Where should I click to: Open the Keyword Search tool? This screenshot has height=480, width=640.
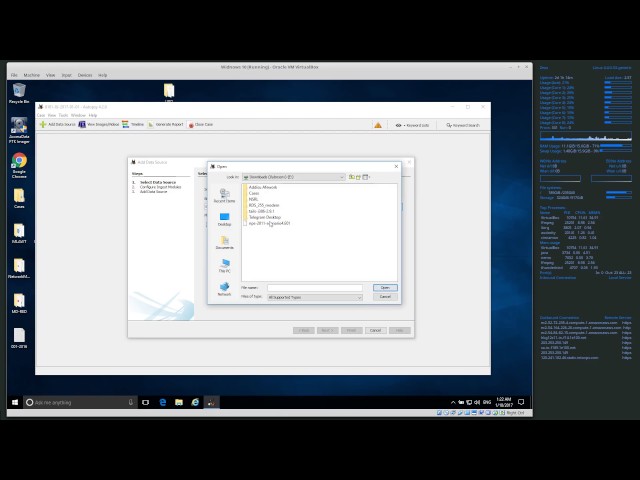(x=463, y=125)
